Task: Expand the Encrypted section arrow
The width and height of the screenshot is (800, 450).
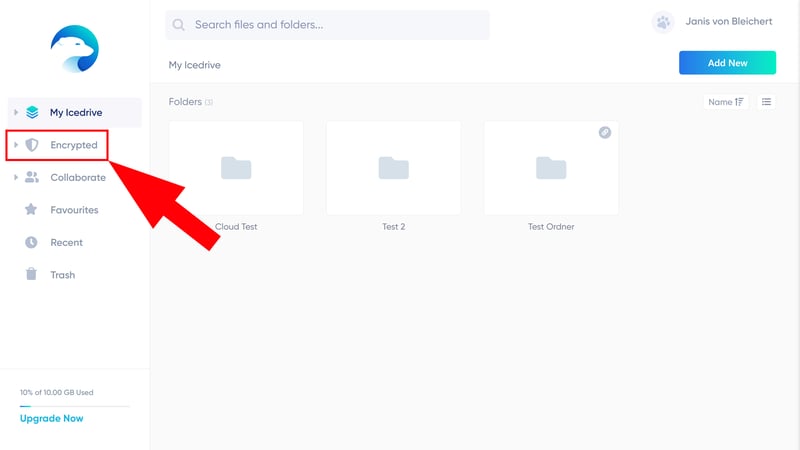Action: click(x=16, y=145)
